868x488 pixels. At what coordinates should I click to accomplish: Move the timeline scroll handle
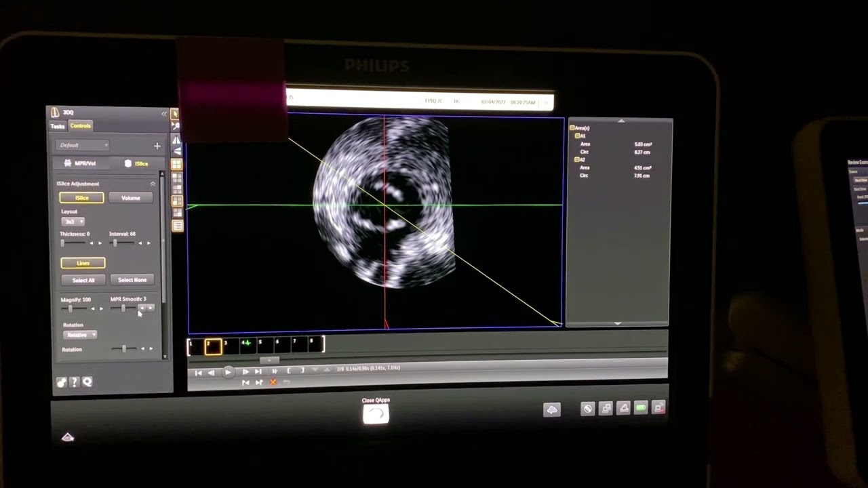(269, 361)
